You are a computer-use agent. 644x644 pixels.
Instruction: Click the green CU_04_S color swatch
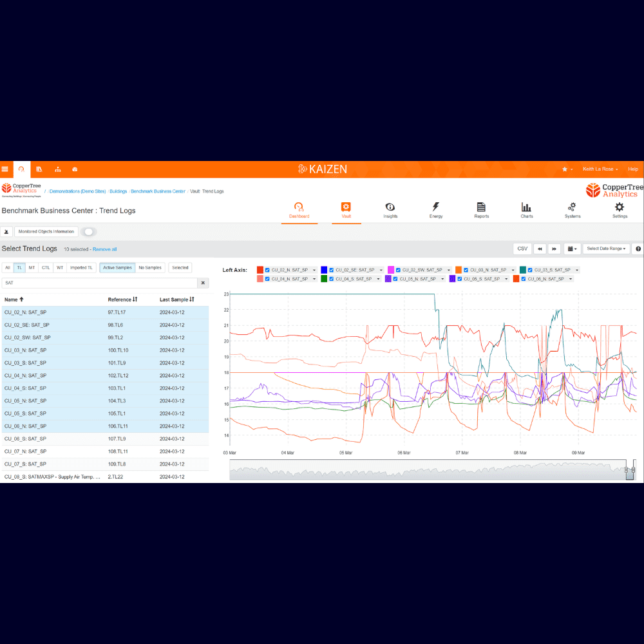coord(324,279)
